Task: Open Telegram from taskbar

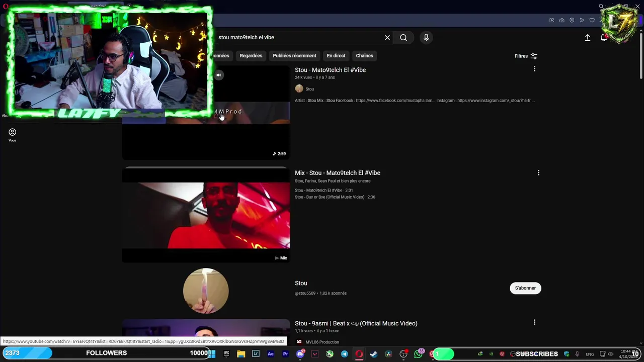Action: click(344, 354)
